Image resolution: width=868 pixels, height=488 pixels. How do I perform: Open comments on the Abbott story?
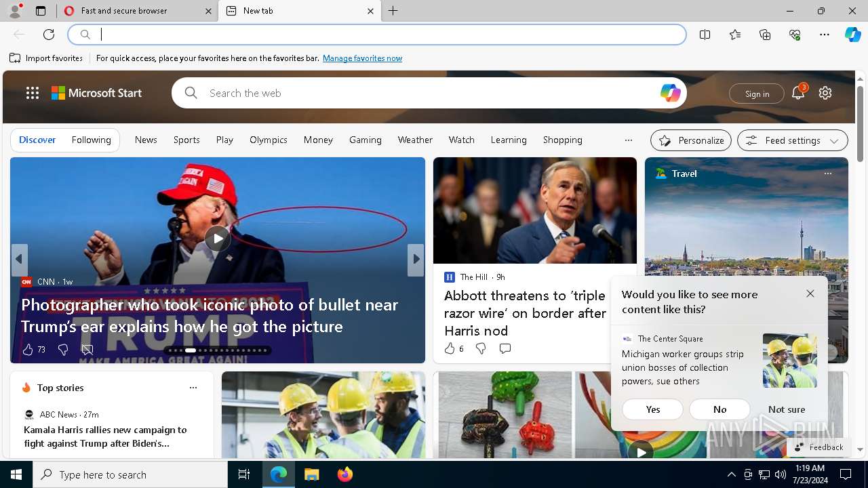505,348
